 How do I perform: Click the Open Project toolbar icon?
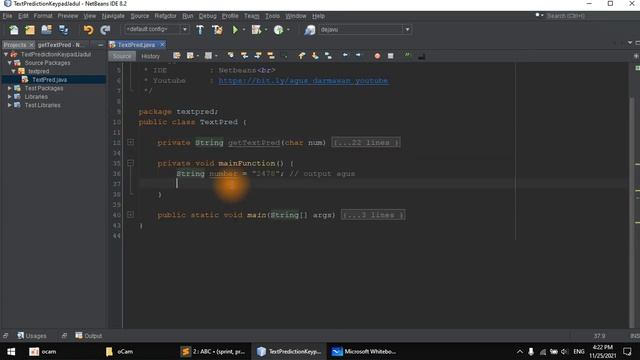(46, 30)
